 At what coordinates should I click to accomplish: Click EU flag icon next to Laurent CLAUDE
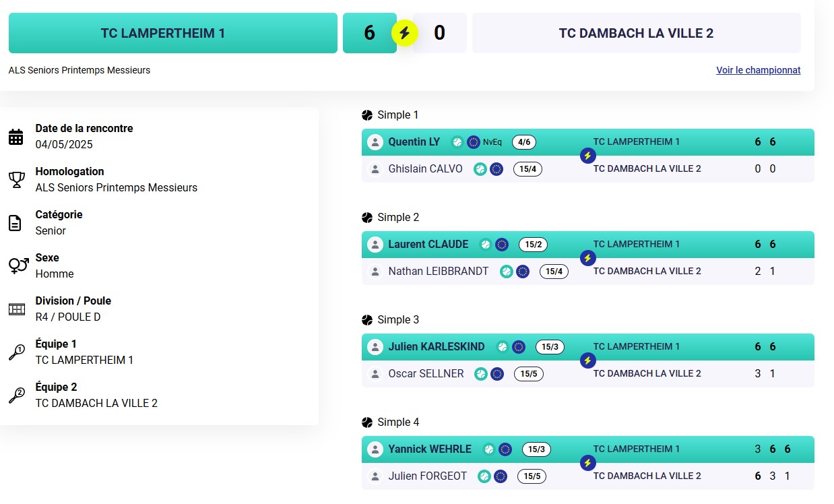coord(502,245)
